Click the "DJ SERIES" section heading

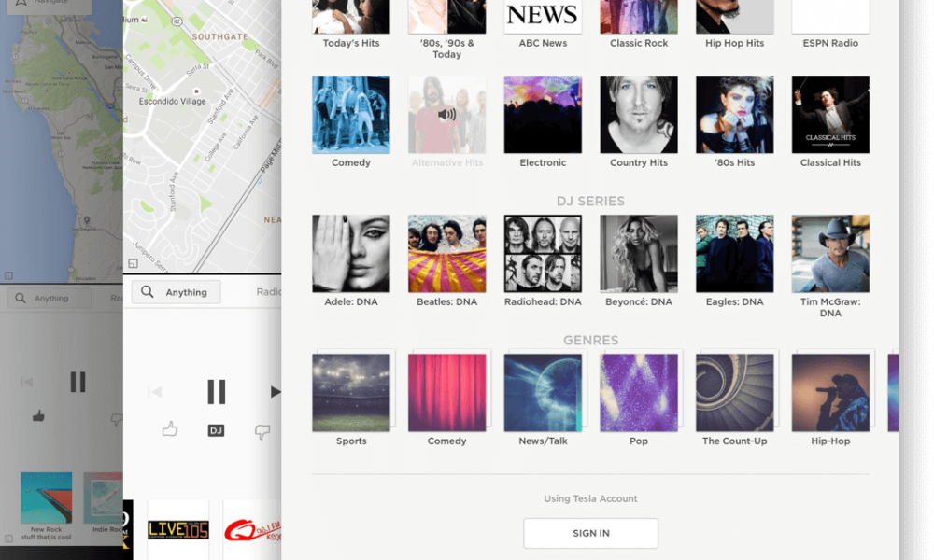590,202
